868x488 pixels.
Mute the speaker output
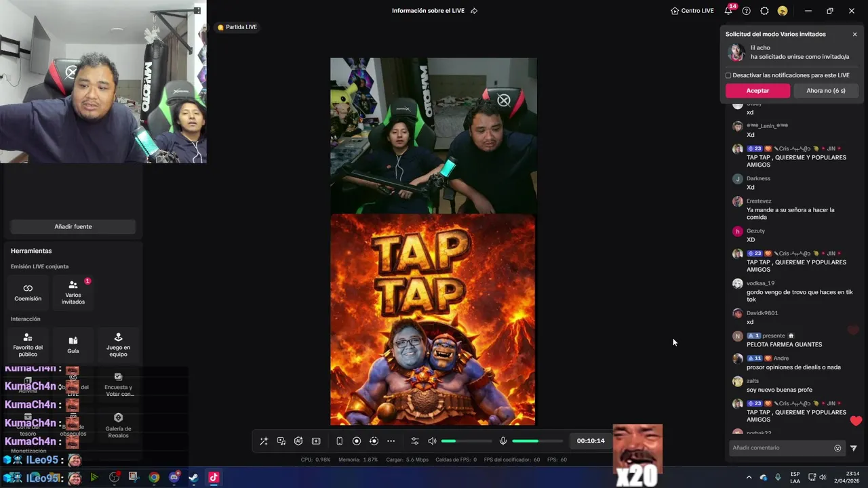pyautogui.click(x=432, y=441)
